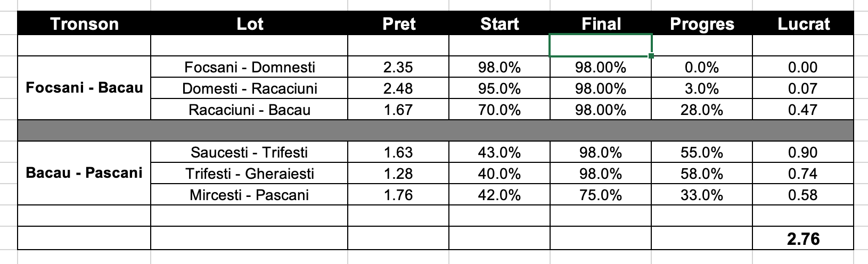The width and height of the screenshot is (868, 264).
Task: Click the gray separator row
Action: [436, 130]
